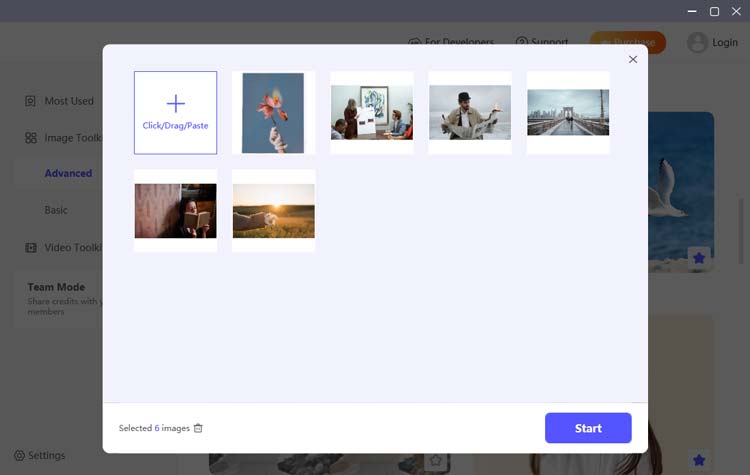Click the outlined star icon on bottom center card
The image size is (750, 475).
(x=436, y=460)
